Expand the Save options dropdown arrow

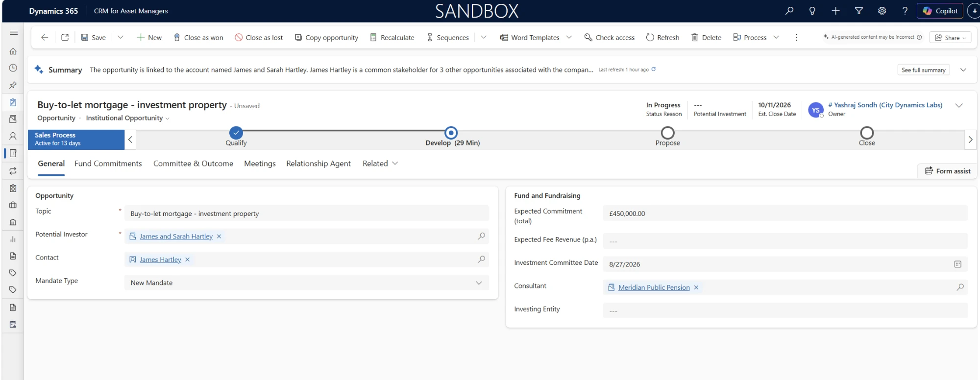click(121, 37)
